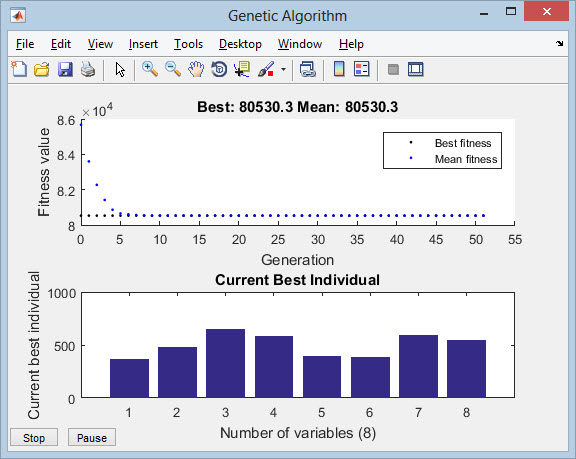Expand the Brush tool dropdown arrow
Image resolution: width=576 pixels, height=459 pixels.
pos(284,69)
